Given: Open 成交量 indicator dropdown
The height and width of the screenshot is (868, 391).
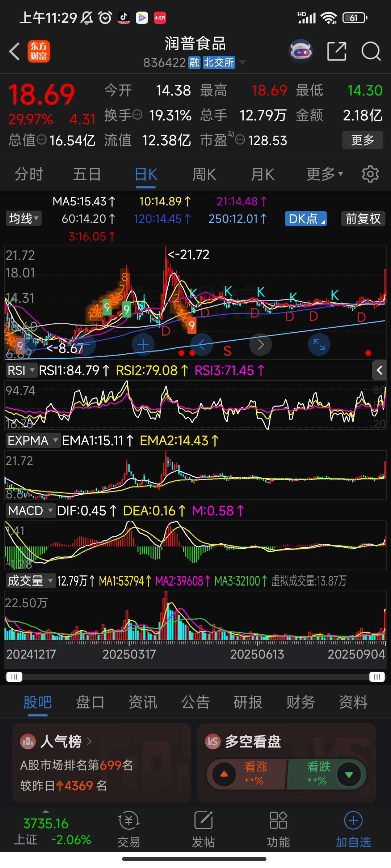Looking at the screenshot, I should coord(30,581).
